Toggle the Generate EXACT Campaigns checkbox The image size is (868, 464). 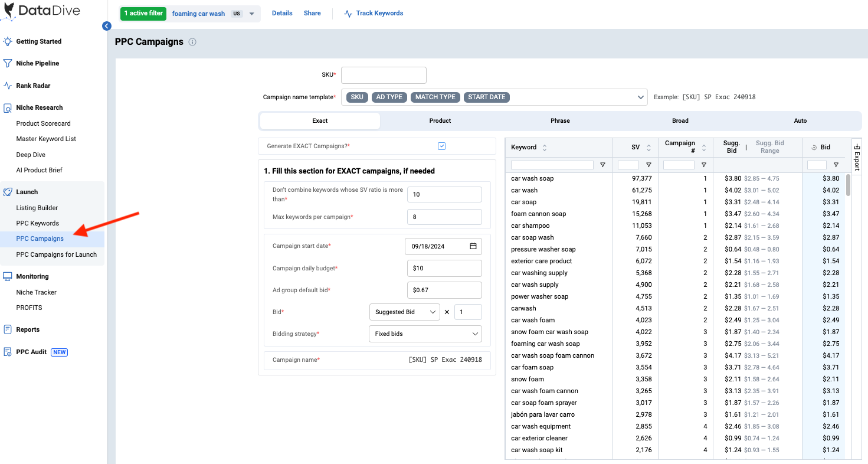click(x=442, y=146)
